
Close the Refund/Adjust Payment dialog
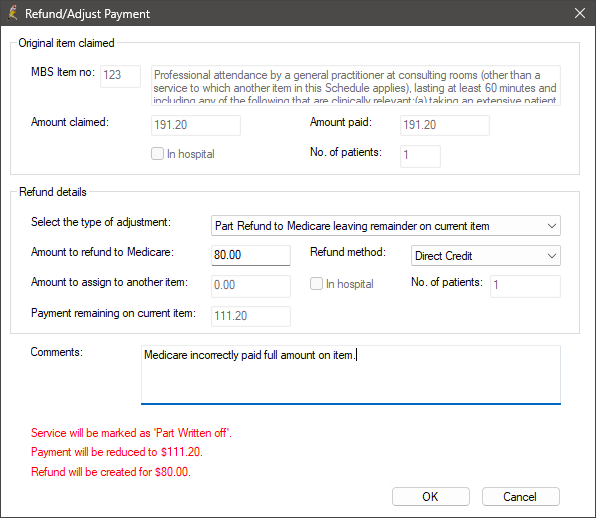pyautogui.click(x=580, y=13)
